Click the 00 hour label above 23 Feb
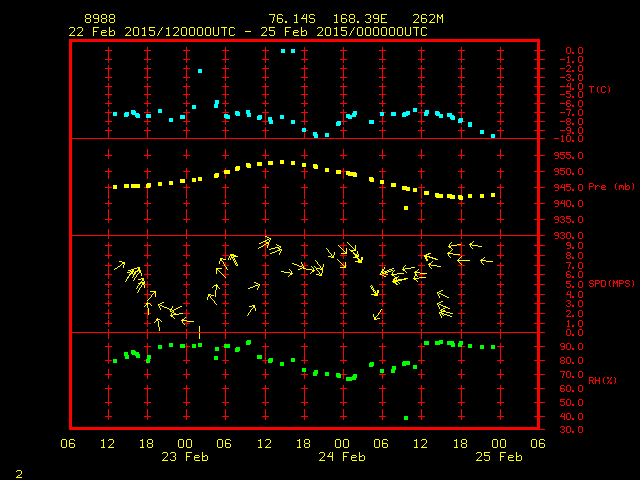This screenshot has height=480, width=640. point(185,444)
